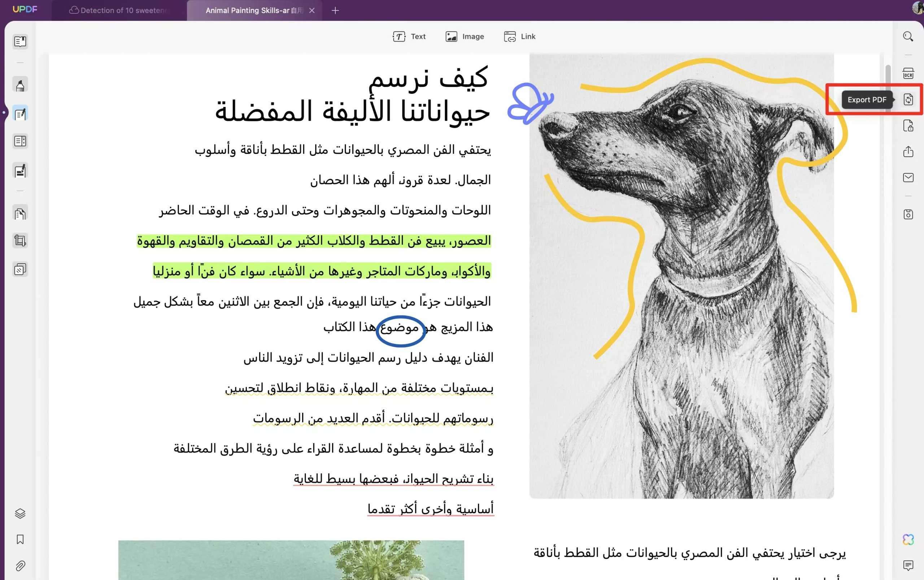Open a new document tab
The width and height of the screenshot is (924, 580).
pos(335,10)
